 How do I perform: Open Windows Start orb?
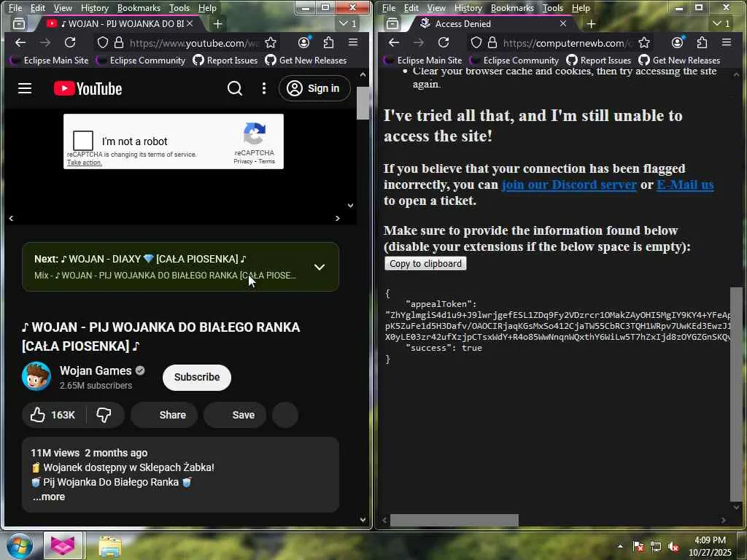(19, 546)
